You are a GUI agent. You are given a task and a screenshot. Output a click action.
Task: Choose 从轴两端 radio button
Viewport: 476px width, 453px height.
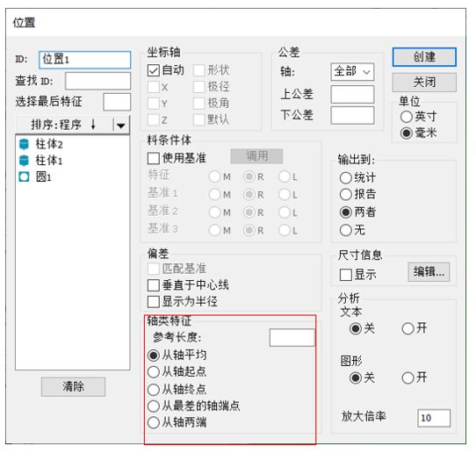pyautogui.click(x=154, y=422)
